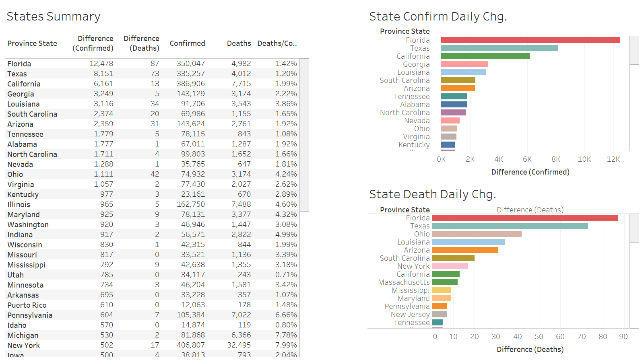Select the South Carolina row in summary table

click(152, 114)
